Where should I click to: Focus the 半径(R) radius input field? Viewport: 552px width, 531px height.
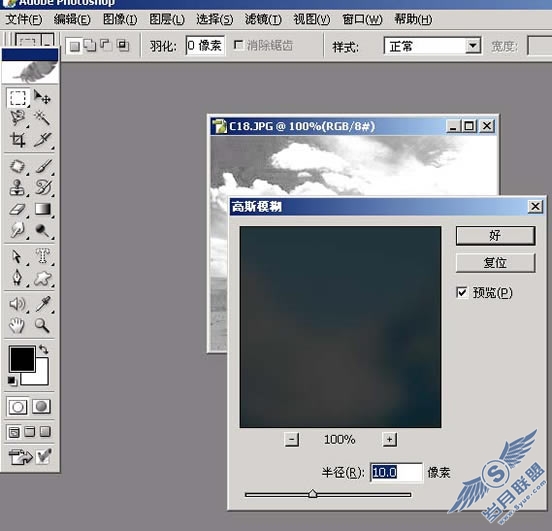(396, 472)
